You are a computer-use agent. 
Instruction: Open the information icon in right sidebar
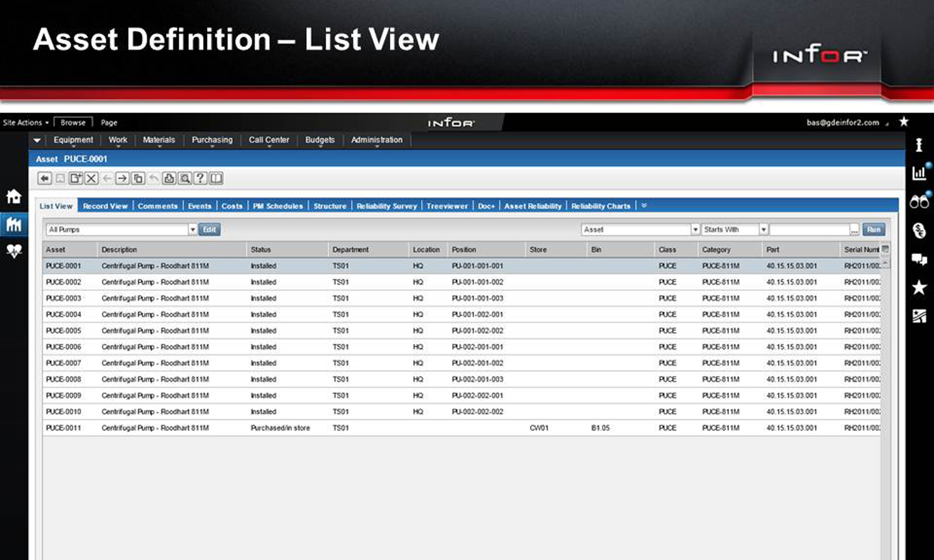(x=919, y=145)
